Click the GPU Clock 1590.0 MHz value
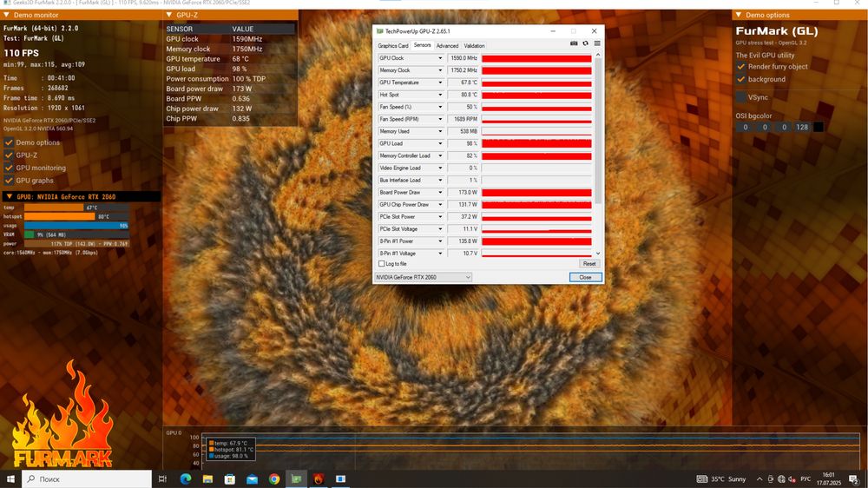This screenshot has height=488, width=868. point(463,58)
